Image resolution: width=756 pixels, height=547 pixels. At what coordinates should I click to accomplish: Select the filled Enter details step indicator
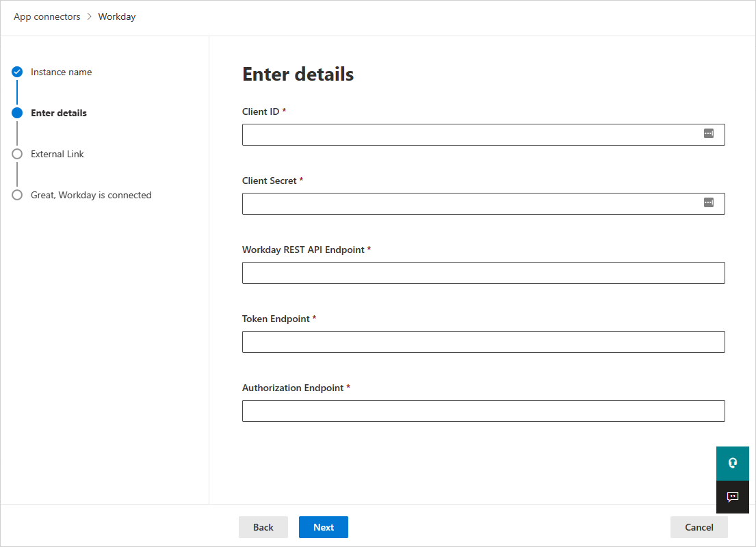tap(17, 112)
